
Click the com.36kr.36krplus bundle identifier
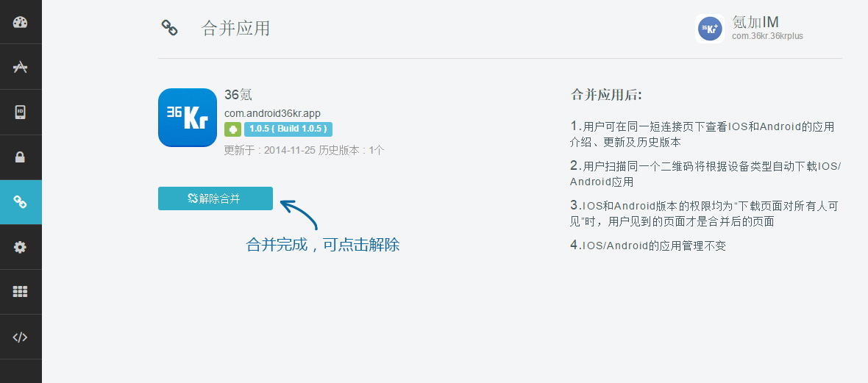767,36
